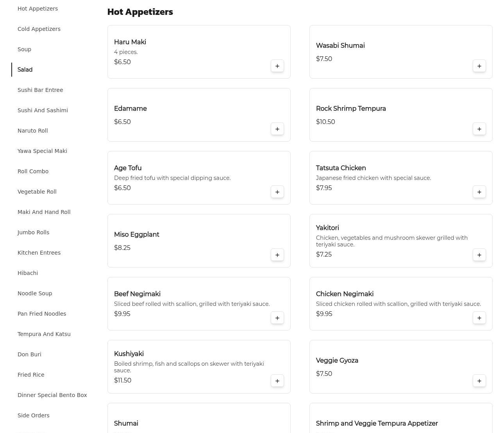This screenshot has height=433, width=504.
Task: Go to Yawa Special Maki category
Action: pos(42,151)
